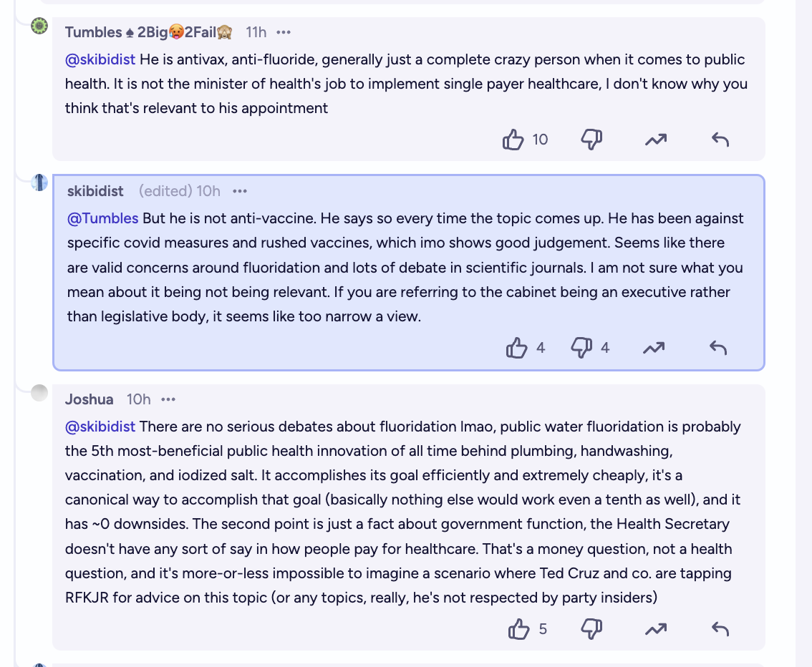The height and width of the screenshot is (667, 812).
Task: Open Joshua's user profile name
Action: tap(89, 399)
